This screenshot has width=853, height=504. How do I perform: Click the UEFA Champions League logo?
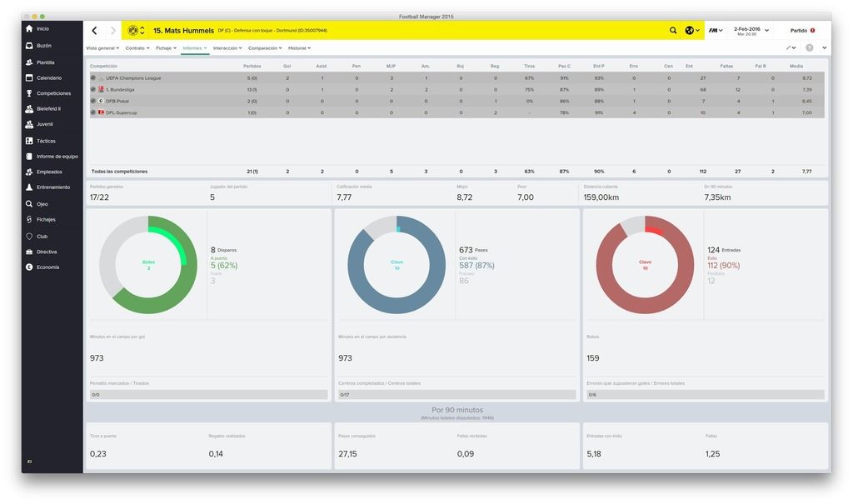pos(101,77)
